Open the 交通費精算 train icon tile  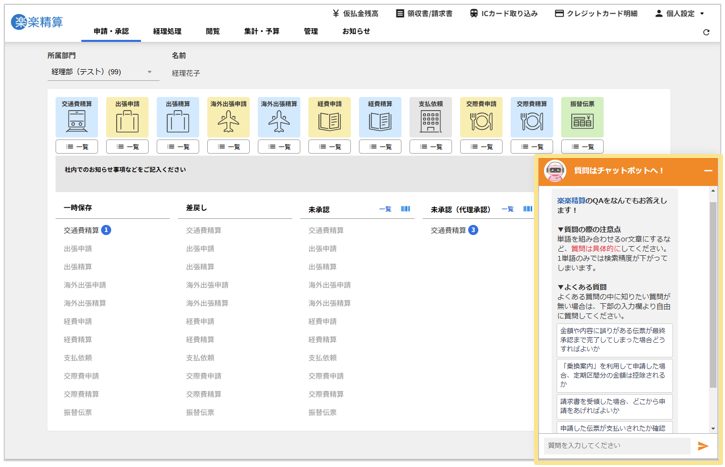tap(77, 121)
